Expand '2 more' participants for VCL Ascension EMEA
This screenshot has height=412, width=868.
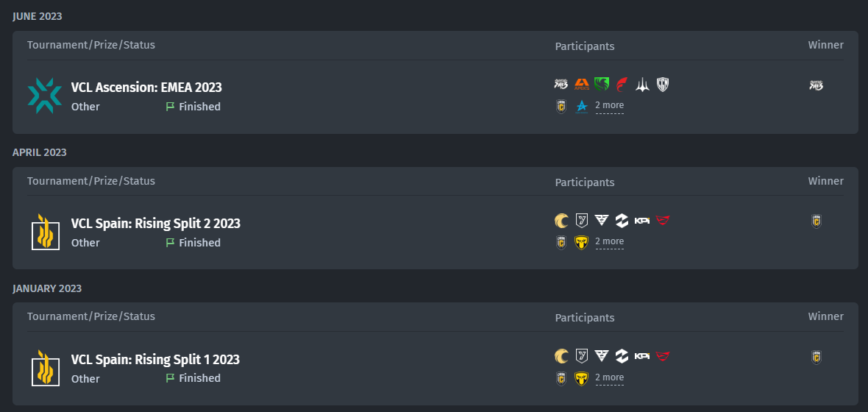pyautogui.click(x=610, y=105)
